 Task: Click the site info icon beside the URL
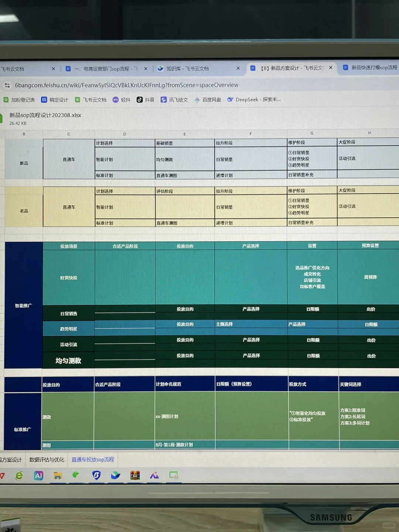(7, 85)
